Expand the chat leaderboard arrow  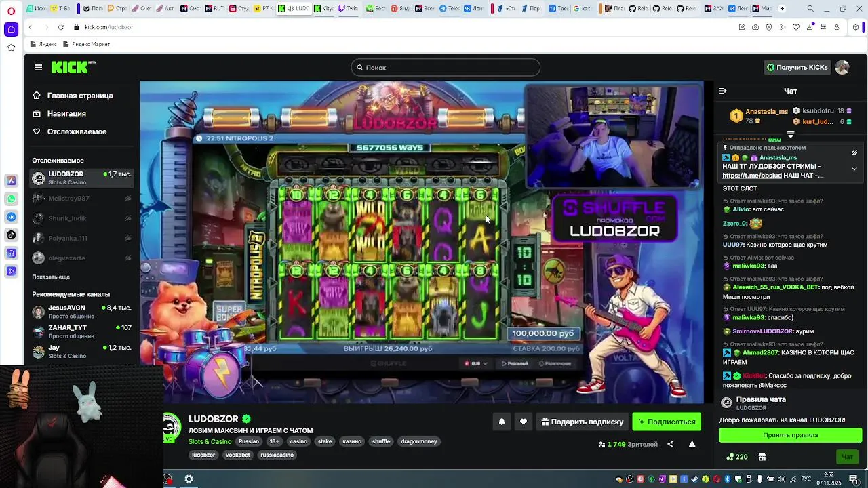(791, 135)
